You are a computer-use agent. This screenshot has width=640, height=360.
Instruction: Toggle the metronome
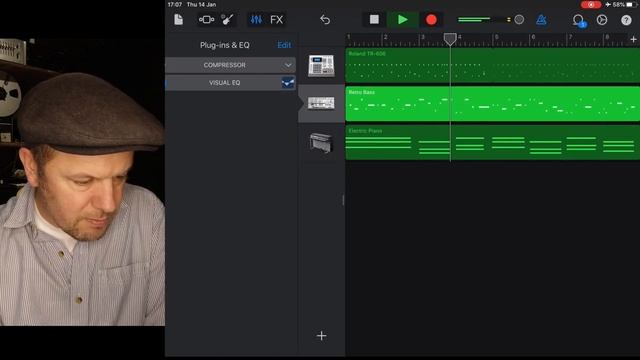541,20
